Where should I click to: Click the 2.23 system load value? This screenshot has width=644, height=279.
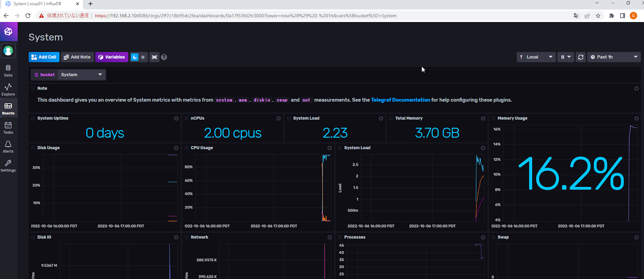pos(335,133)
